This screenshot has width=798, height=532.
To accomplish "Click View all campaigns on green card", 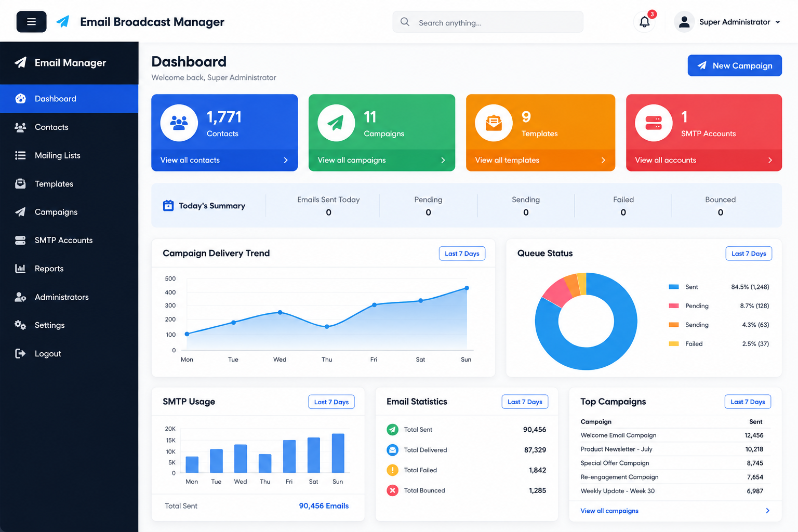I will 352,161.
